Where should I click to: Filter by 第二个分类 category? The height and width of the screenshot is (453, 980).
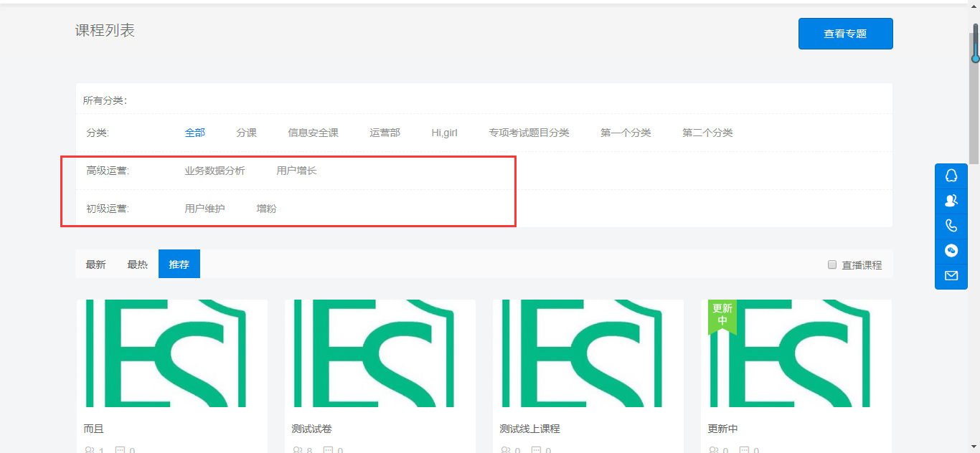(x=708, y=133)
